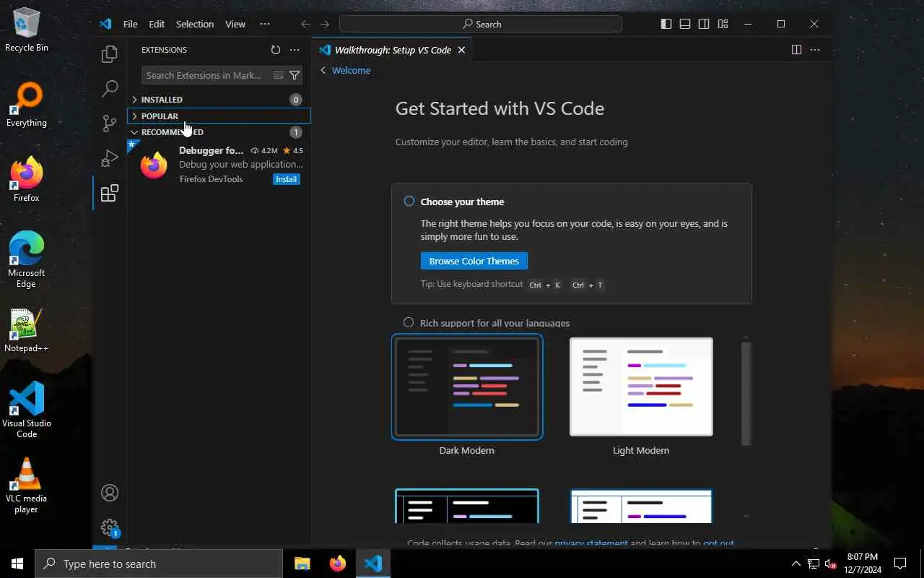Click Firefox in the taskbar
This screenshot has width=924, height=578.
point(337,564)
